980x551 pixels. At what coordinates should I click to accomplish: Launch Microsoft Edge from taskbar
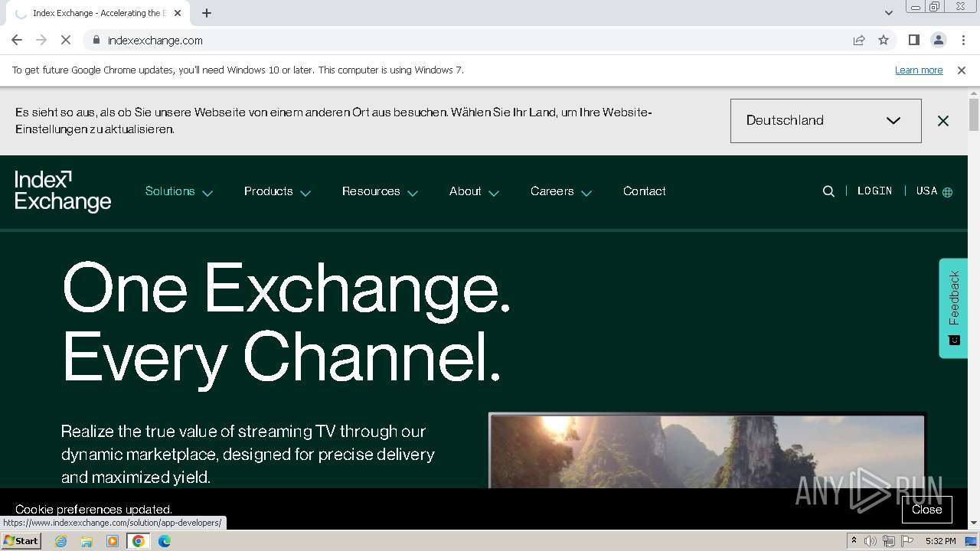tap(165, 541)
